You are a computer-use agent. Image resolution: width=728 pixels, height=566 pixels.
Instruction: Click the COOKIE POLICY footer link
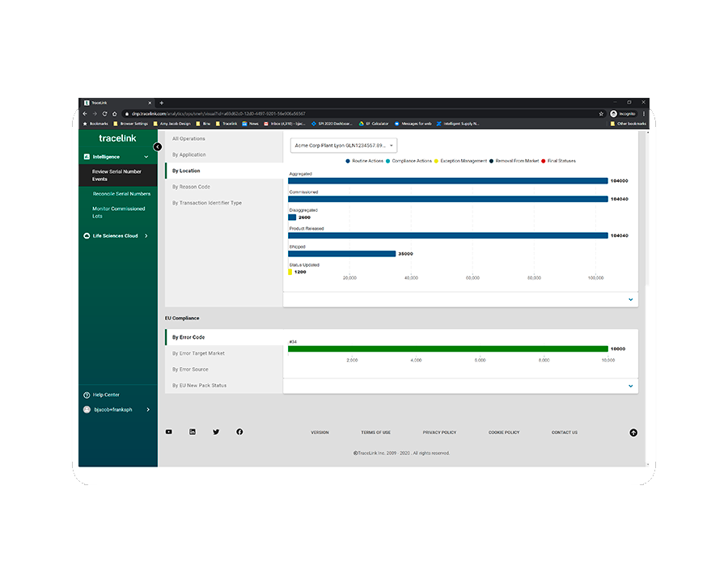pos(504,433)
